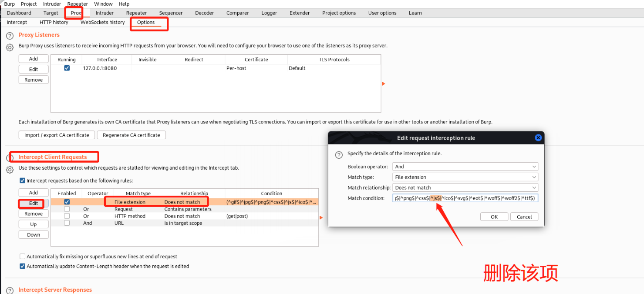Screen dimensions: 644x294
Task: Confirm the rule dialog with OK
Action: coord(494,217)
